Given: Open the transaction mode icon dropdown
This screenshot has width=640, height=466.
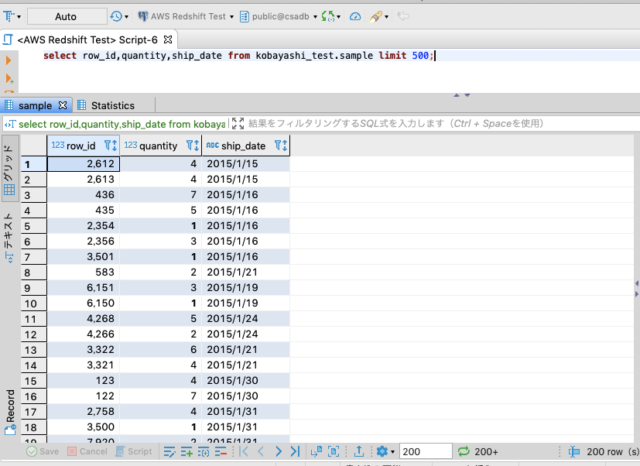Looking at the screenshot, I should tap(11, 16).
